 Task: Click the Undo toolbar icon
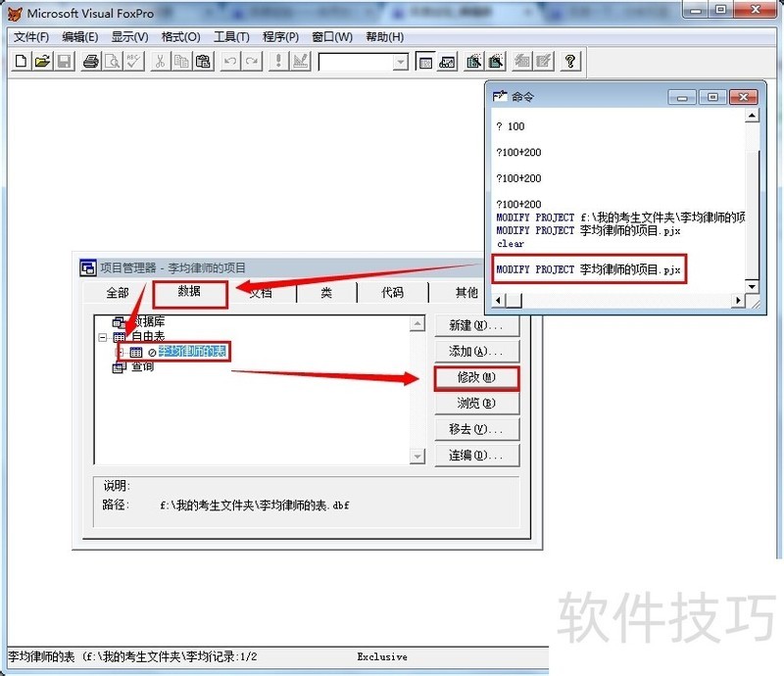(229, 61)
